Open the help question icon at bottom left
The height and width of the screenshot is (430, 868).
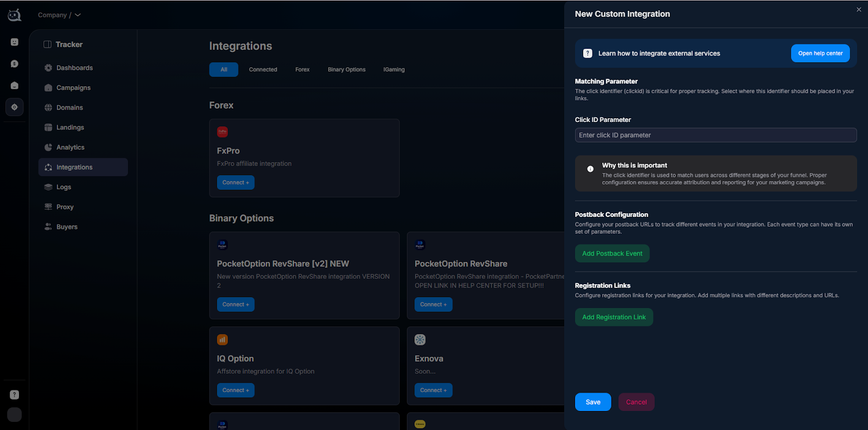point(15,395)
